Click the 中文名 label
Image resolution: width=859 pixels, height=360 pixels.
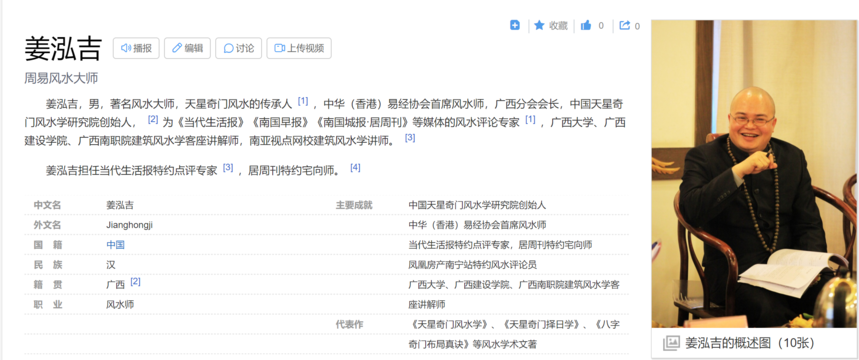pyautogui.click(x=47, y=205)
